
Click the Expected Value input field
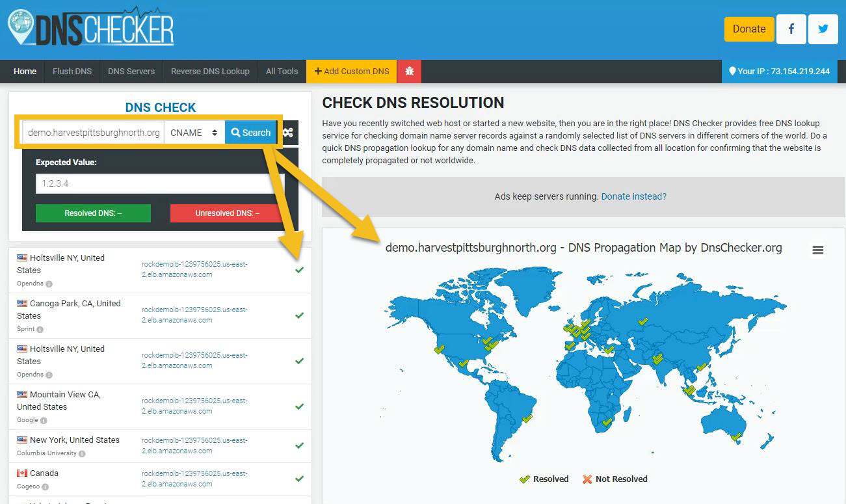pyautogui.click(x=160, y=183)
